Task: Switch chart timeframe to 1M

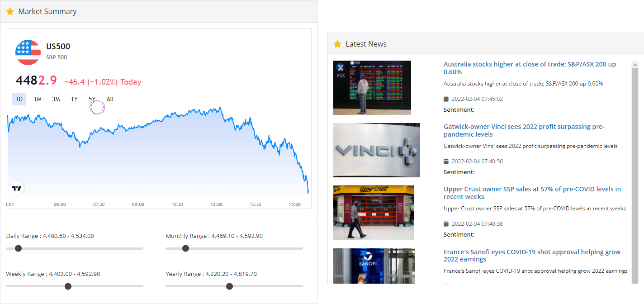Action: click(x=38, y=99)
